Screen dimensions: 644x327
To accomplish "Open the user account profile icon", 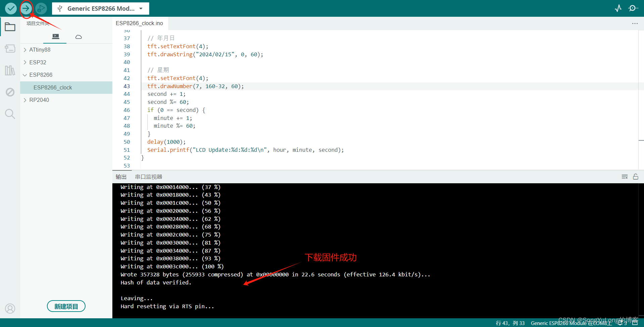I will tap(10, 308).
